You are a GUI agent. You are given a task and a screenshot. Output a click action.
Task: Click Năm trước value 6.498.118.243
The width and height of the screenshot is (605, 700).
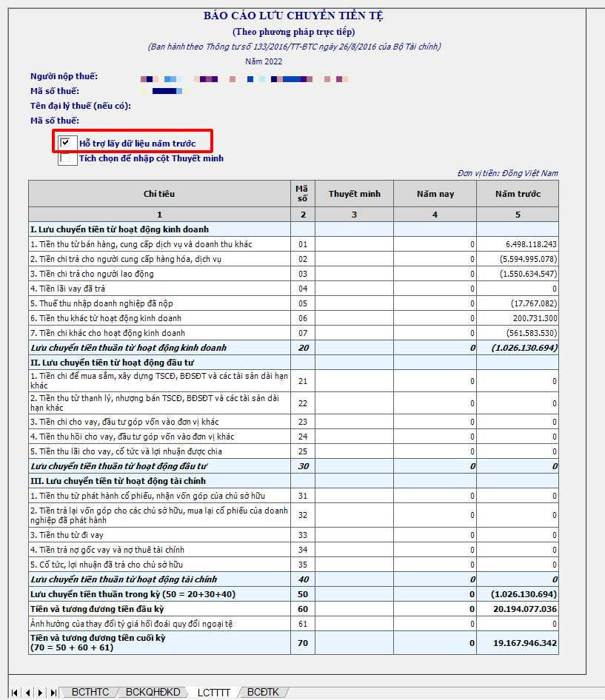[x=531, y=244]
